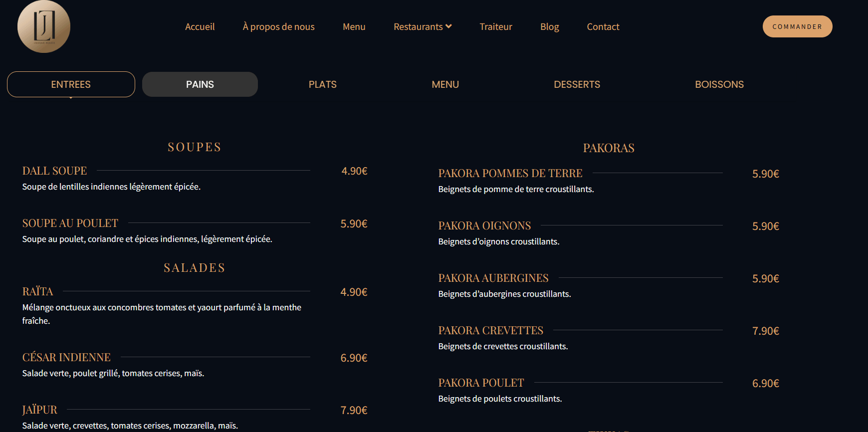The width and height of the screenshot is (868, 432).
Task: Switch to the Plats tab
Action: [322, 84]
